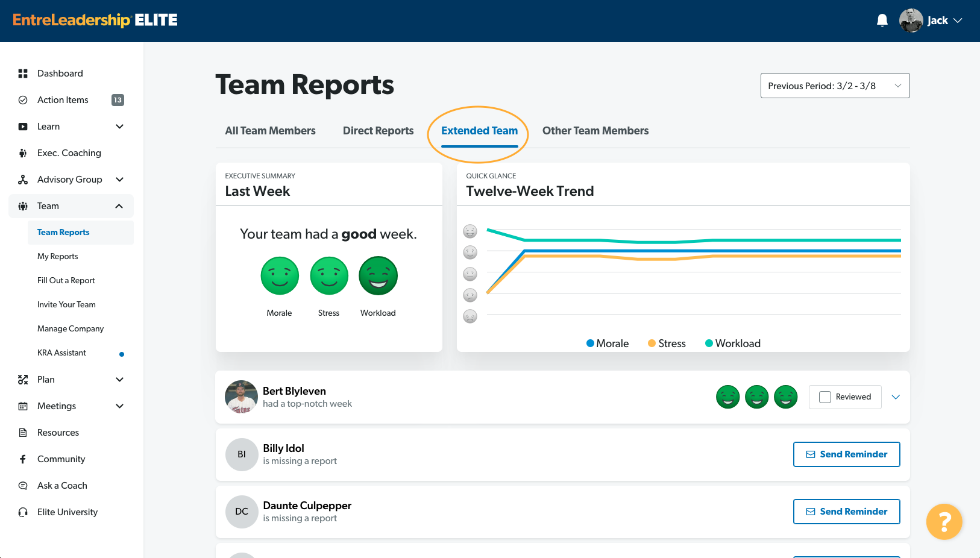Toggle Workload series in chart legend
This screenshot has height=558, width=980.
[x=733, y=343]
